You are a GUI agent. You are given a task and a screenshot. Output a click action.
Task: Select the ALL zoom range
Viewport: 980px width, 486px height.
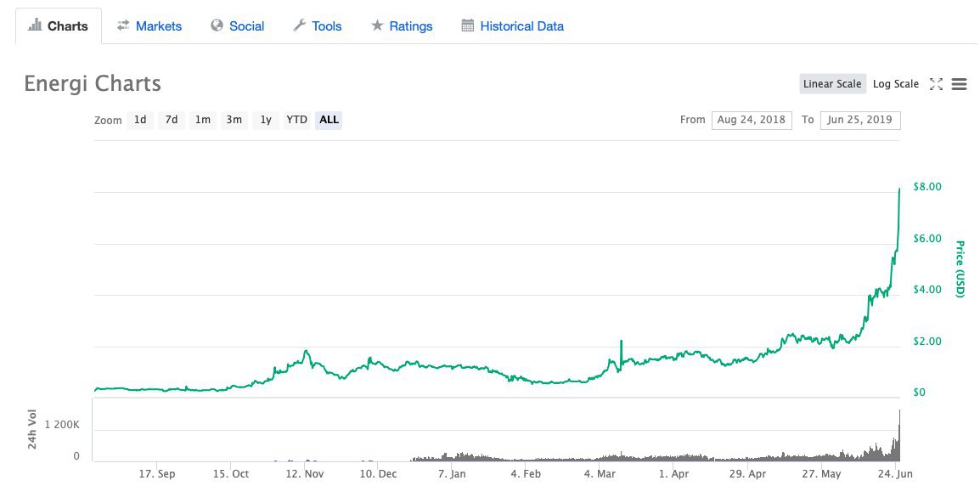329,120
